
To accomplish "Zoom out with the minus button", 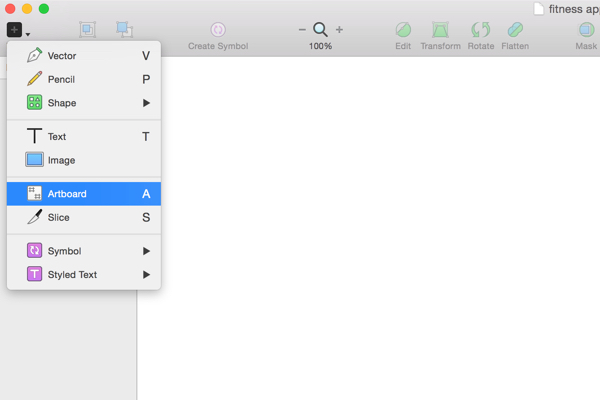I will pyautogui.click(x=302, y=29).
